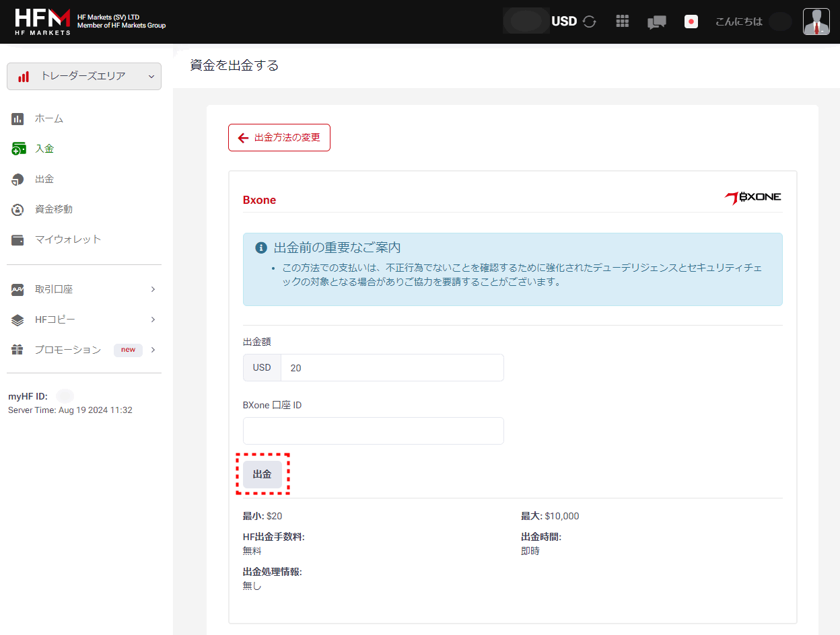The image size is (840, 635).
Task: Click the myHF ID label
Action: pos(28,396)
